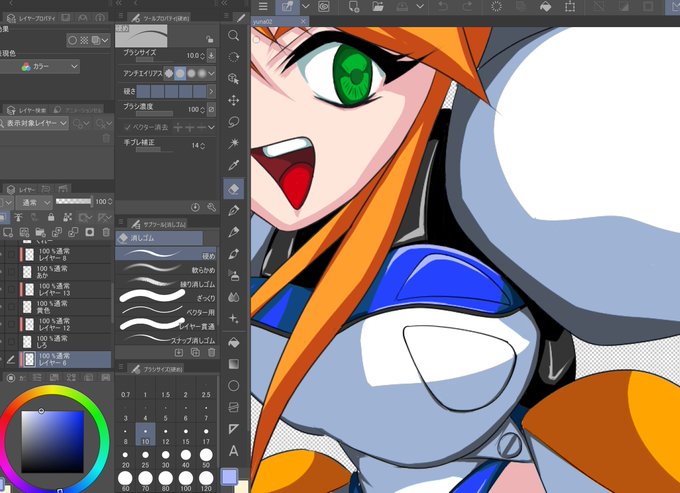Select the Eraser tool in toolbar
The image size is (680, 493).
(233, 189)
